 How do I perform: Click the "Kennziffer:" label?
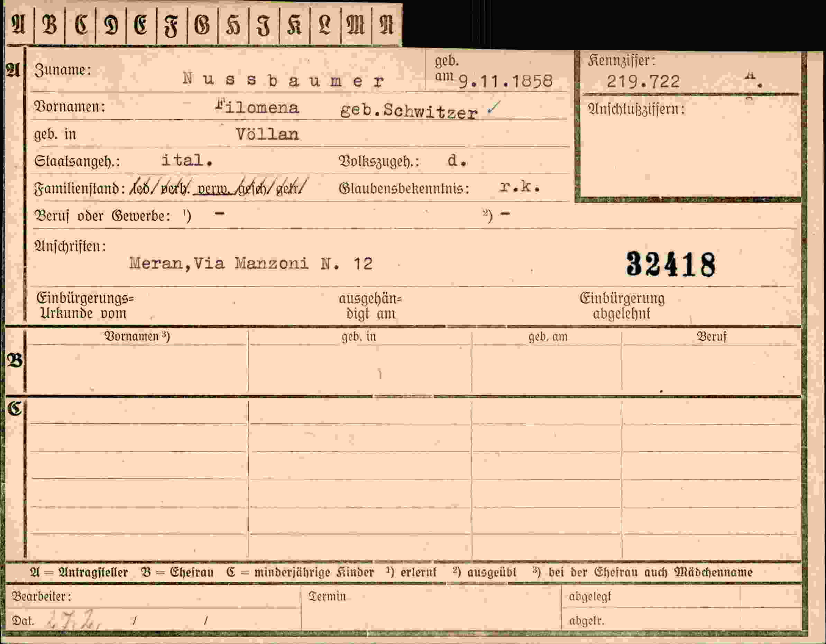(x=621, y=61)
